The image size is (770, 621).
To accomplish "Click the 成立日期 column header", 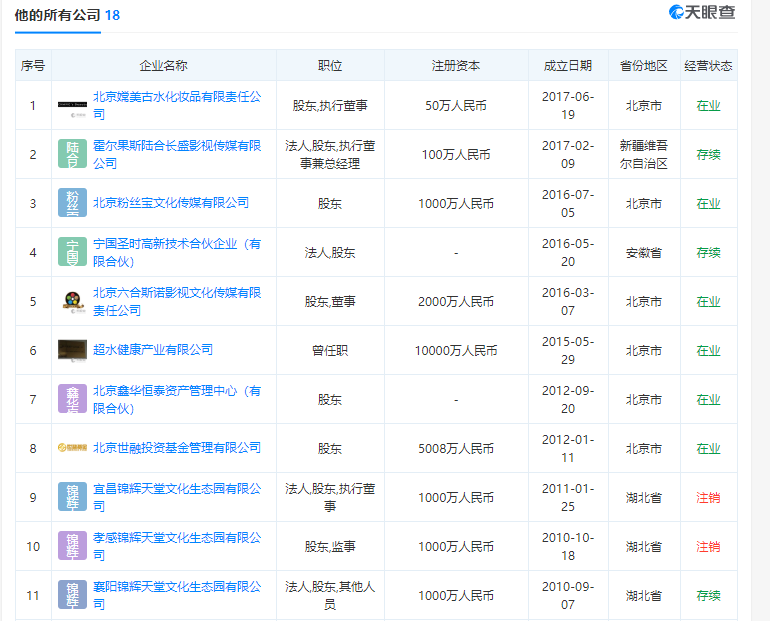I will [568, 65].
